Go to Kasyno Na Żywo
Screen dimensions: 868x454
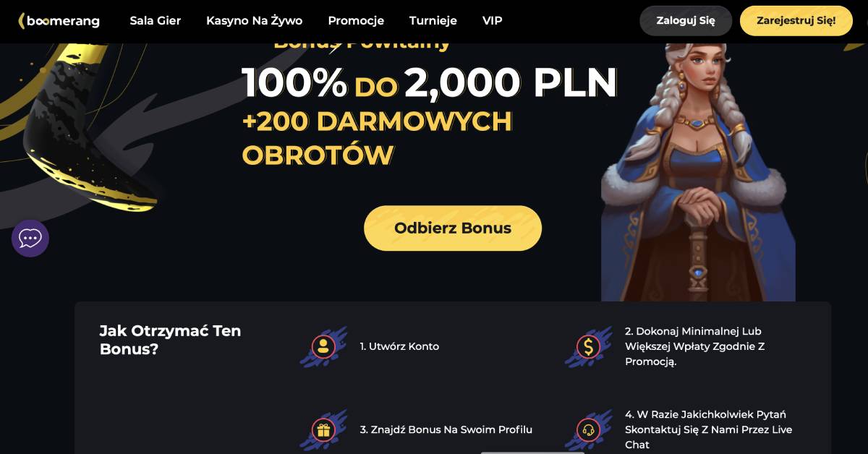(x=254, y=21)
